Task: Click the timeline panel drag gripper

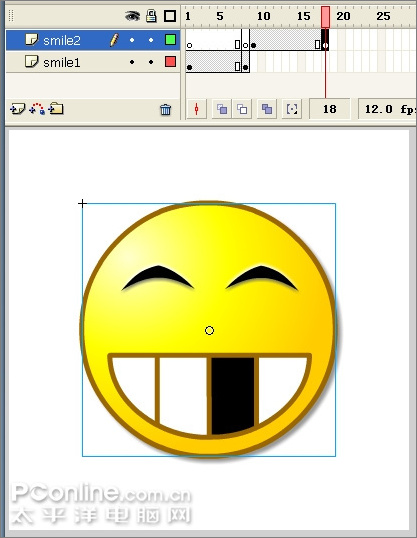Action: 11,16
